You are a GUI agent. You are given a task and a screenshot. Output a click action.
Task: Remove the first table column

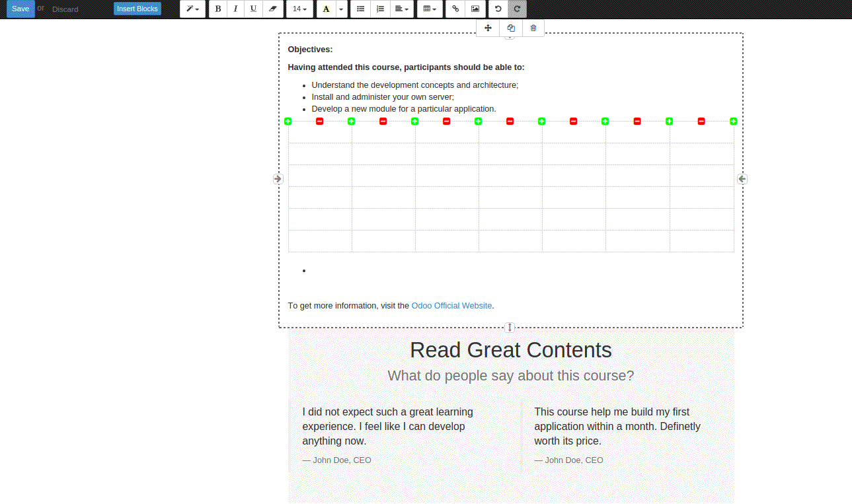pyautogui.click(x=319, y=121)
